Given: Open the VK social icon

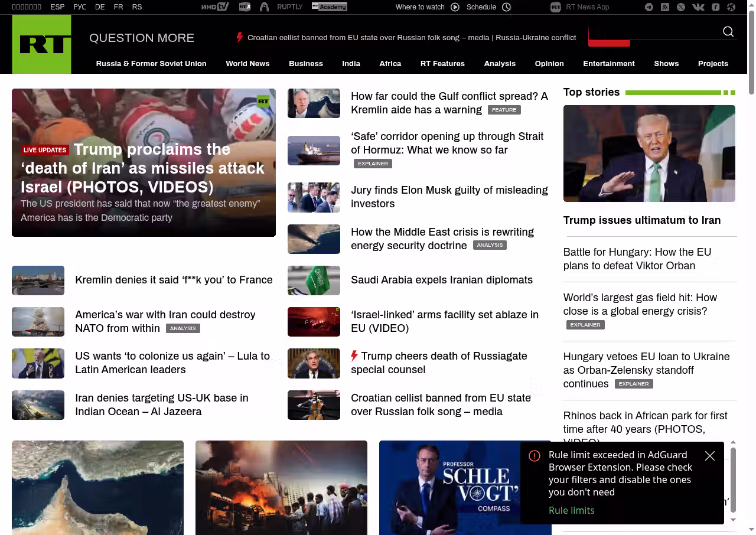Looking at the screenshot, I should click(698, 7).
